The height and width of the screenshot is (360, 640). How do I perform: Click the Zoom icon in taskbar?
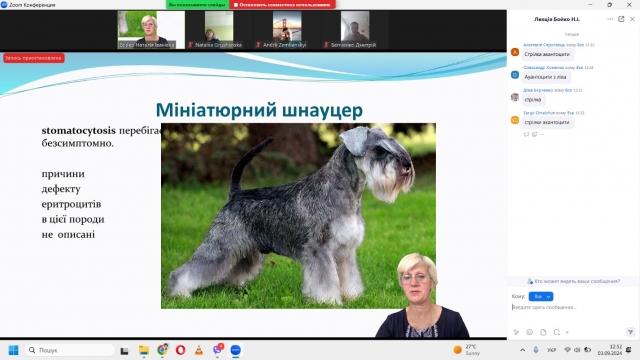point(236,350)
